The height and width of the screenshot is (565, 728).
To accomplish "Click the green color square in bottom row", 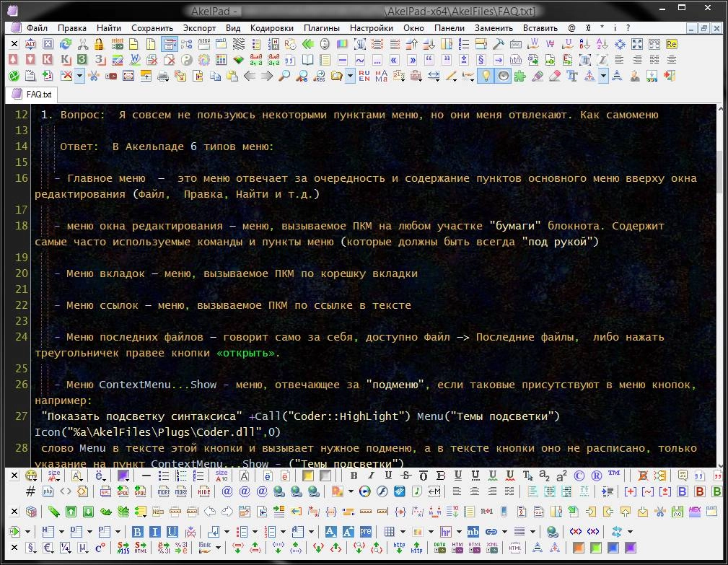I will 596,548.
